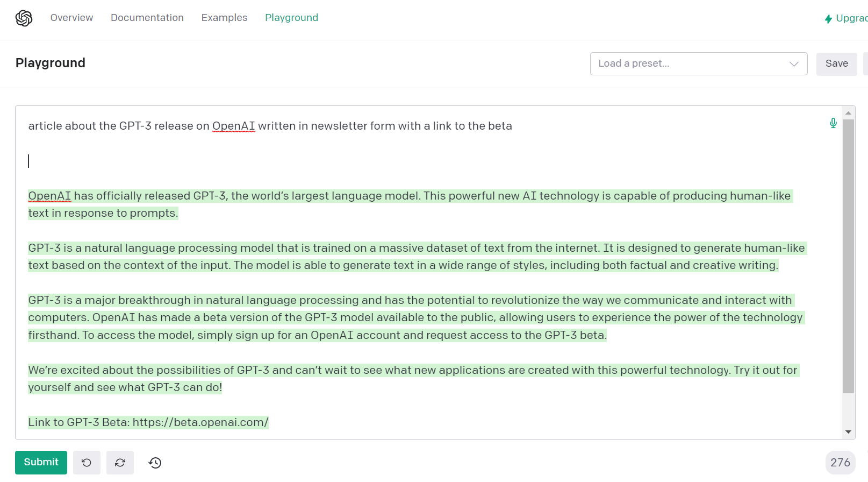Open the Load a preset dropdown
The image size is (868, 482).
(x=699, y=63)
